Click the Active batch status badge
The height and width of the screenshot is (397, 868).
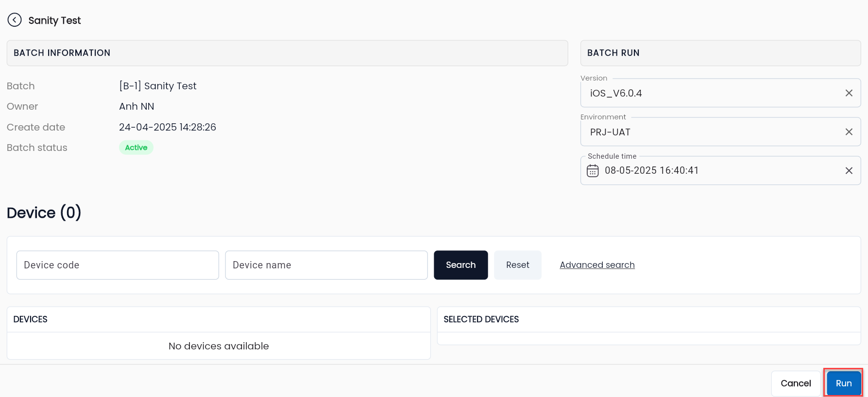point(136,148)
